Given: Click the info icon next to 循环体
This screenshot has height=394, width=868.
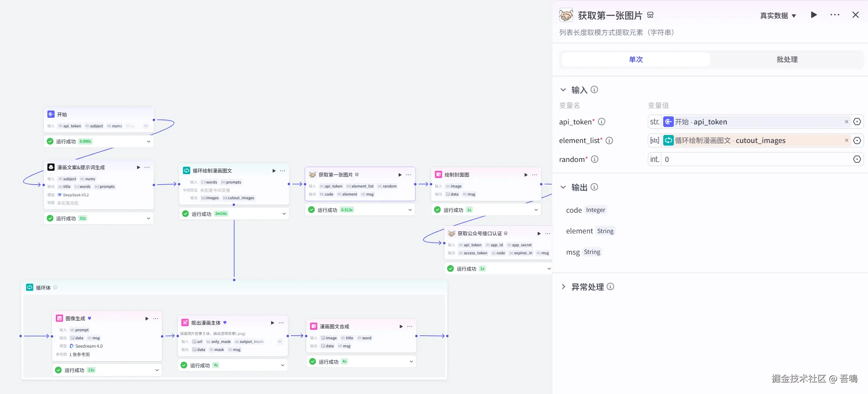Looking at the screenshot, I should 55,287.
